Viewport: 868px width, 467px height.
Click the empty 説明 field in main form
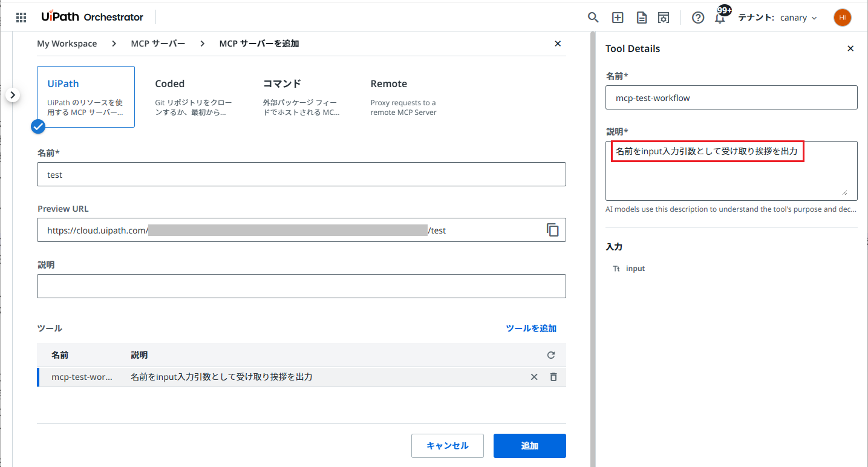[301, 286]
